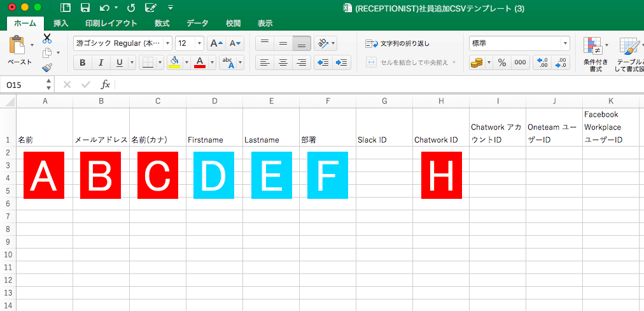The image size is (644, 311).
Task: Click the Decrease indent icon
Action: click(x=323, y=62)
